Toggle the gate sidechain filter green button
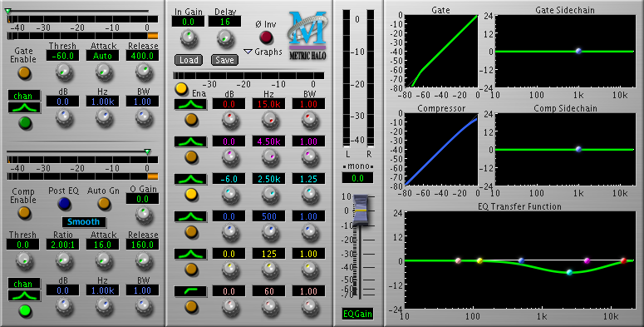The image size is (644, 327). 25,122
